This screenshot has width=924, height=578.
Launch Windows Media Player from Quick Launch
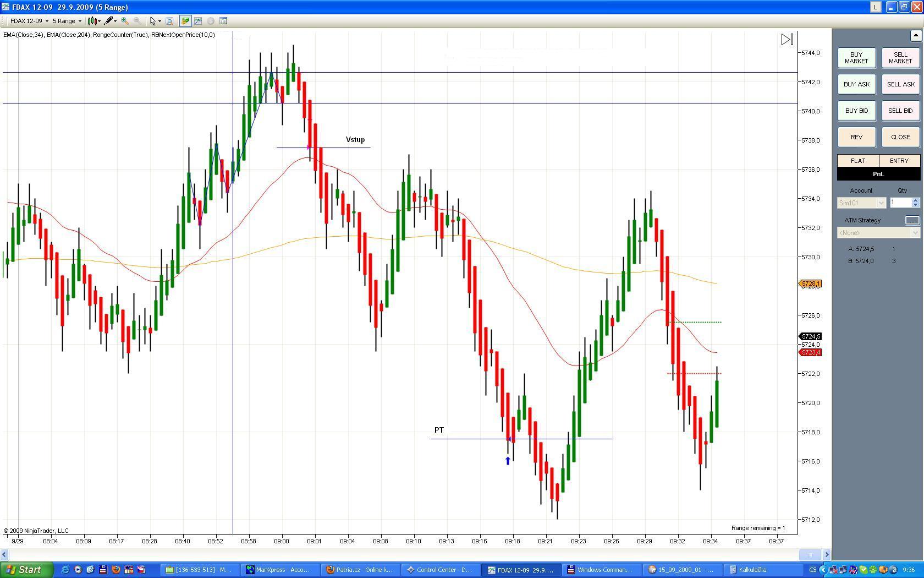click(78, 570)
